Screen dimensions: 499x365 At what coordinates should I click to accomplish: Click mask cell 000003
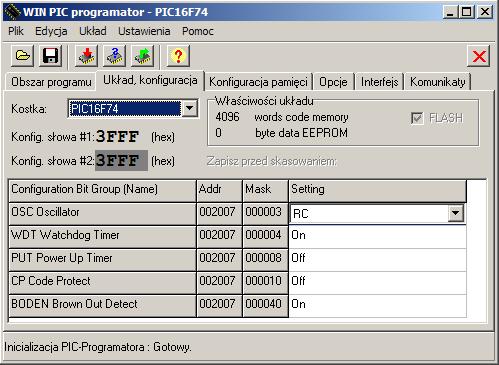[x=265, y=213]
